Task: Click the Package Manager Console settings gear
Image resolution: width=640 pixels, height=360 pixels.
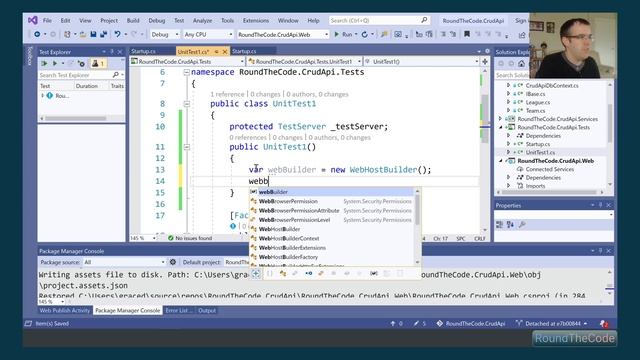Action: click(x=173, y=262)
